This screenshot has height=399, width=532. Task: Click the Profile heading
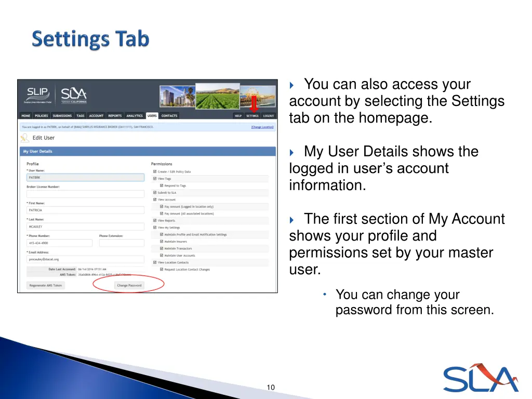(x=33, y=164)
